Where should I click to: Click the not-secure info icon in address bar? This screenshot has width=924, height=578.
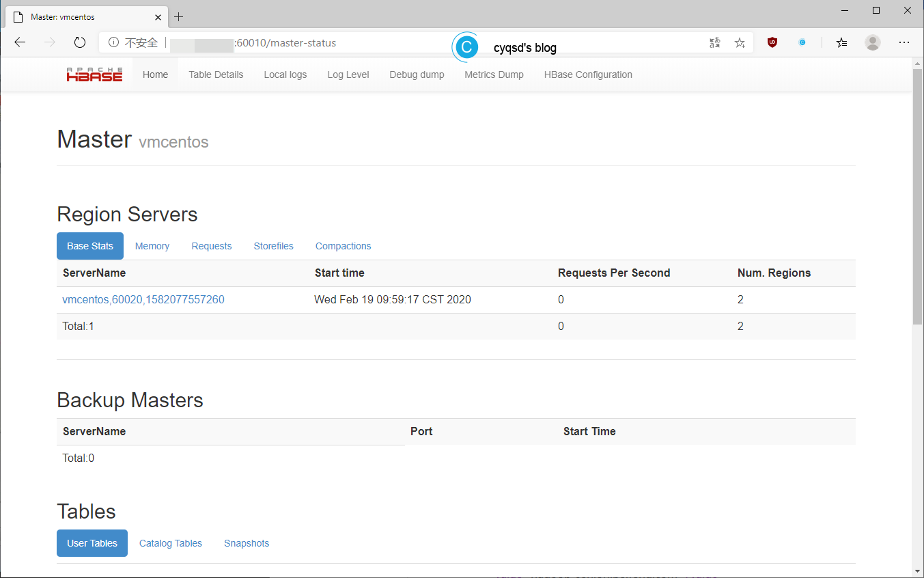pyautogui.click(x=114, y=42)
